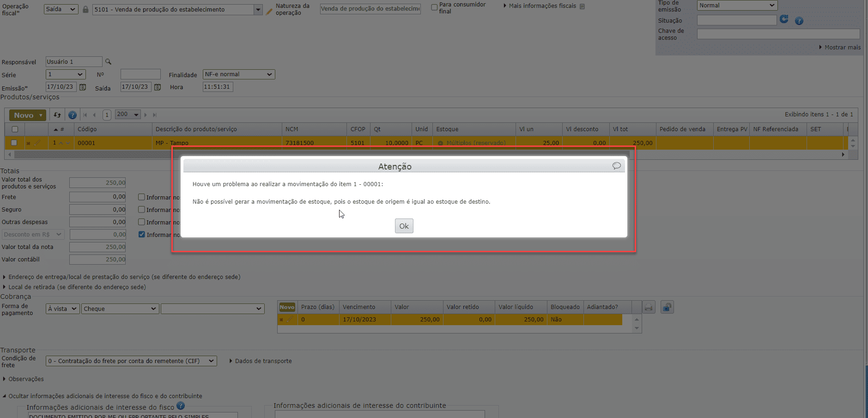
Task: Expand Mais informações fiscais
Action: coord(540,6)
